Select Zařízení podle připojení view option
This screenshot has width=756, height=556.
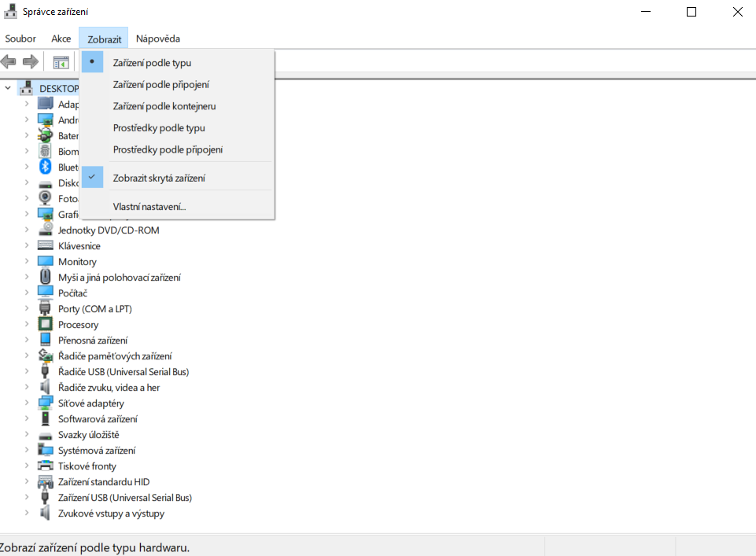[178, 84]
